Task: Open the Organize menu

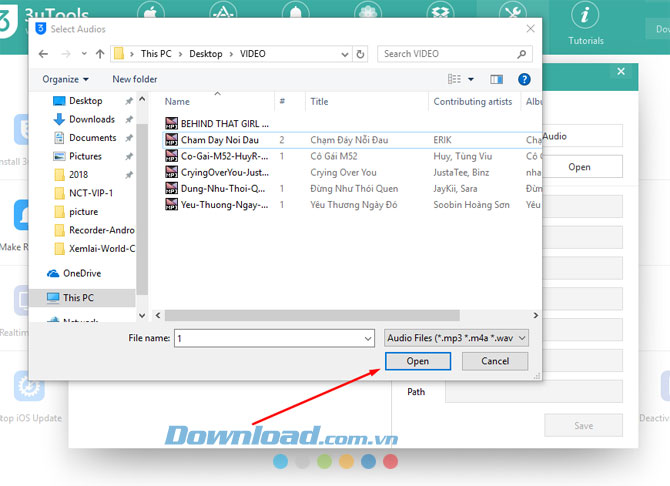Action: coord(65,80)
